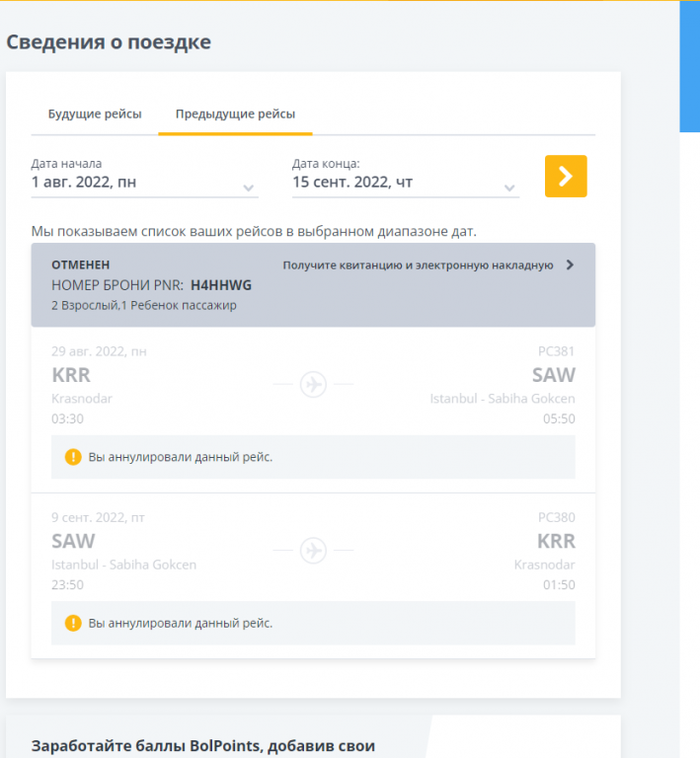
Task: Click the blue vertical scrollbar thumb
Action: coord(689,66)
